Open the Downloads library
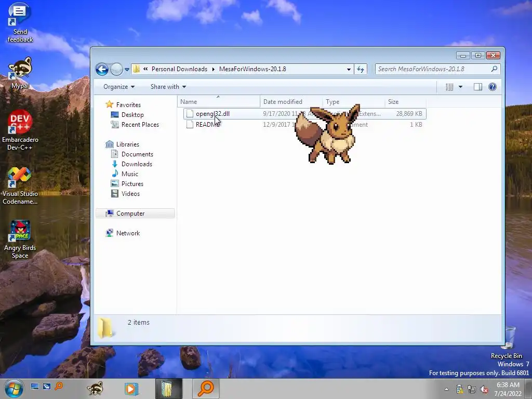 pos(137,164)
